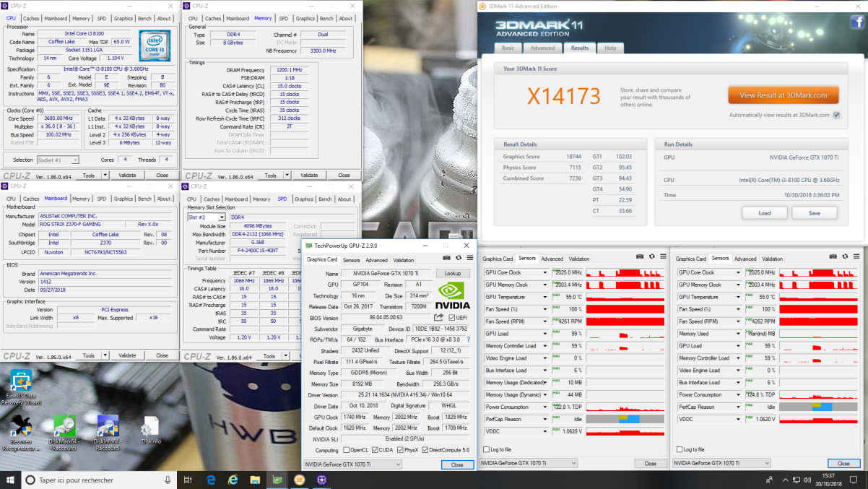
Task: Open GPU selector in the Sensors window showing 124.8 % TDP
Action: click(x=721, y=463)
